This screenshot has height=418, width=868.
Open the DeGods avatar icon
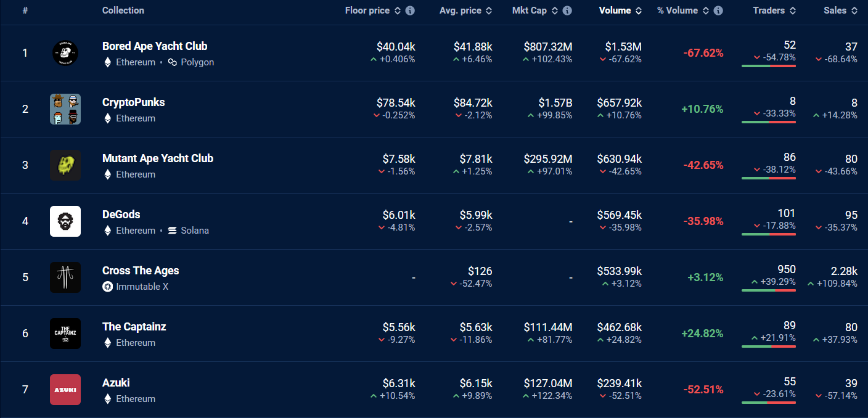65,221
